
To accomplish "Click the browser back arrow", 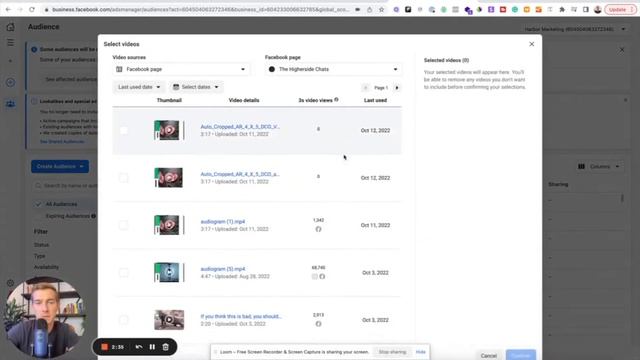I will click(8, 9).
